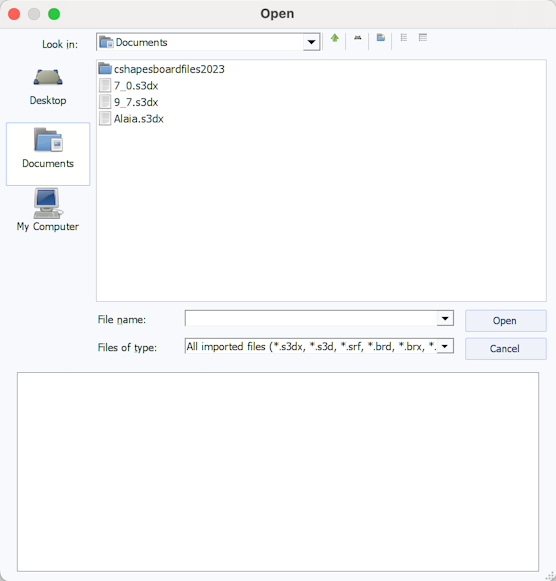Switch to detailed view icon

[x=423, y=37]
